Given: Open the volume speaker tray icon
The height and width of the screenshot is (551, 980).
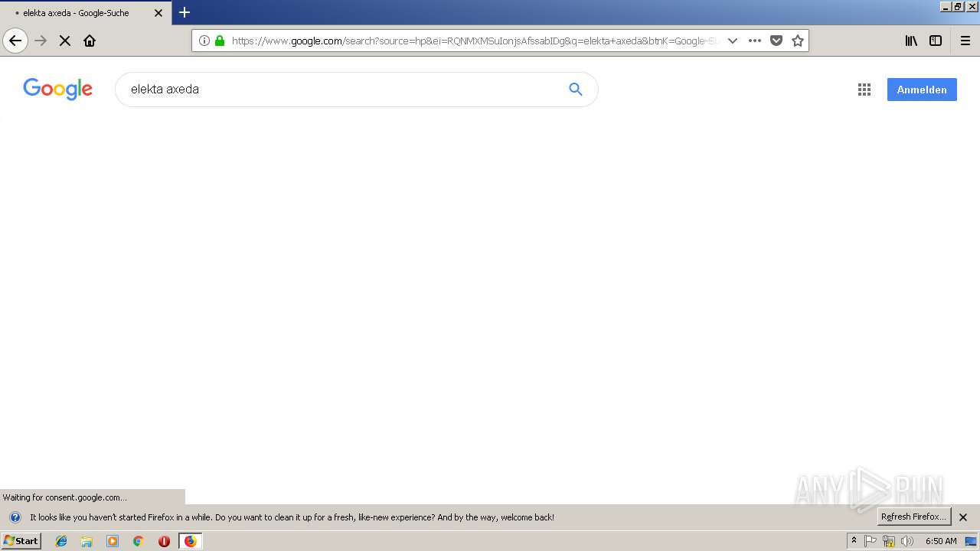Looking at the screenshot, I should (907, 541).
